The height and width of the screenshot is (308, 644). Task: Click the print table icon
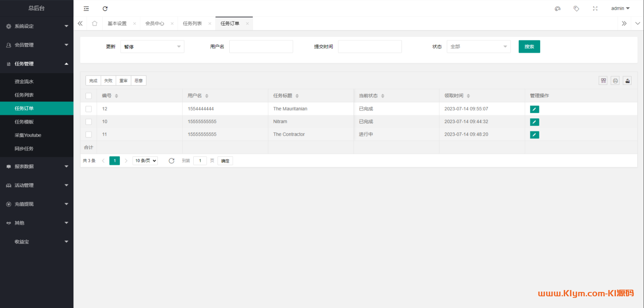(615, 81)
